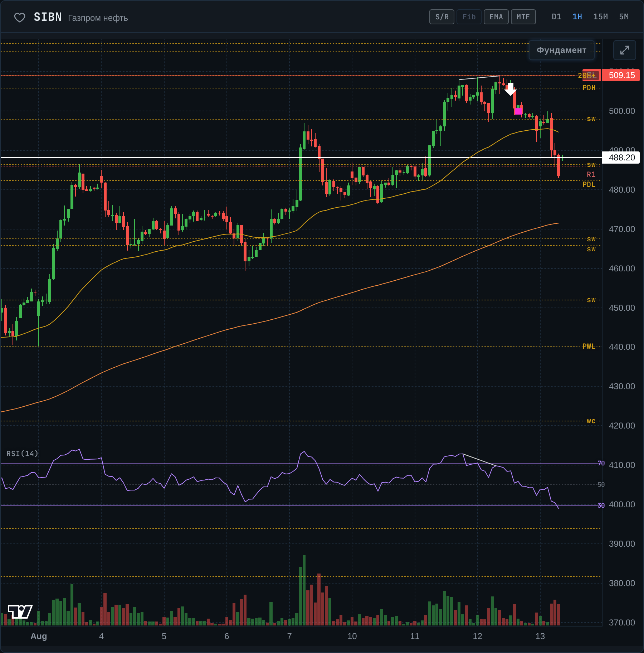The height and width of the screenshot is (653, 644).
Task: Click the 13 date axis label
Action: click(x=540, y=636)
